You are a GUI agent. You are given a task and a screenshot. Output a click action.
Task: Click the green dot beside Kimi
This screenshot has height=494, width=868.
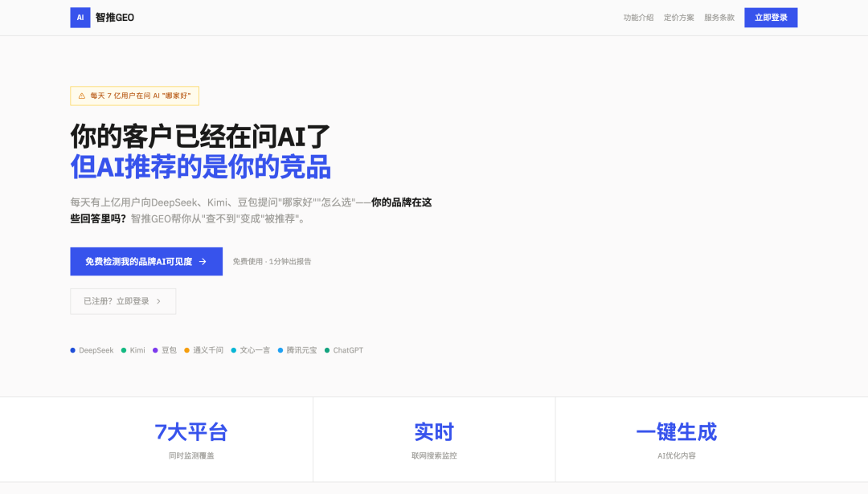point(124,350)
